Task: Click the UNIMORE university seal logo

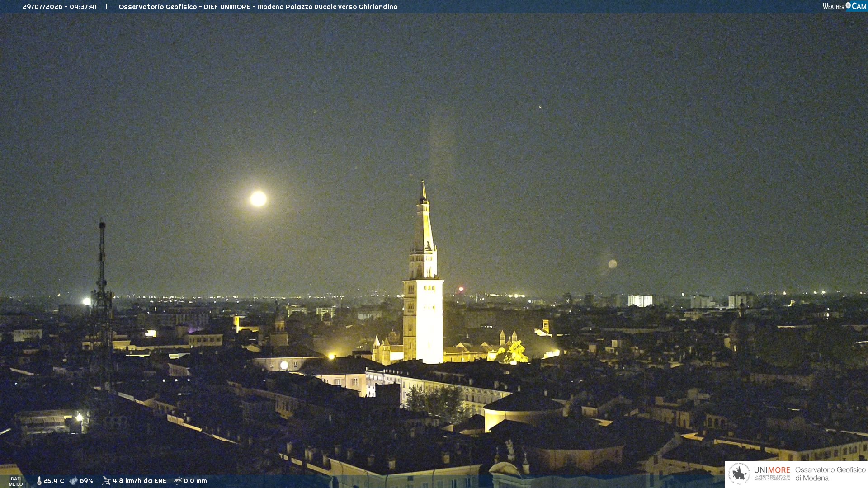Action: (739, 474)
